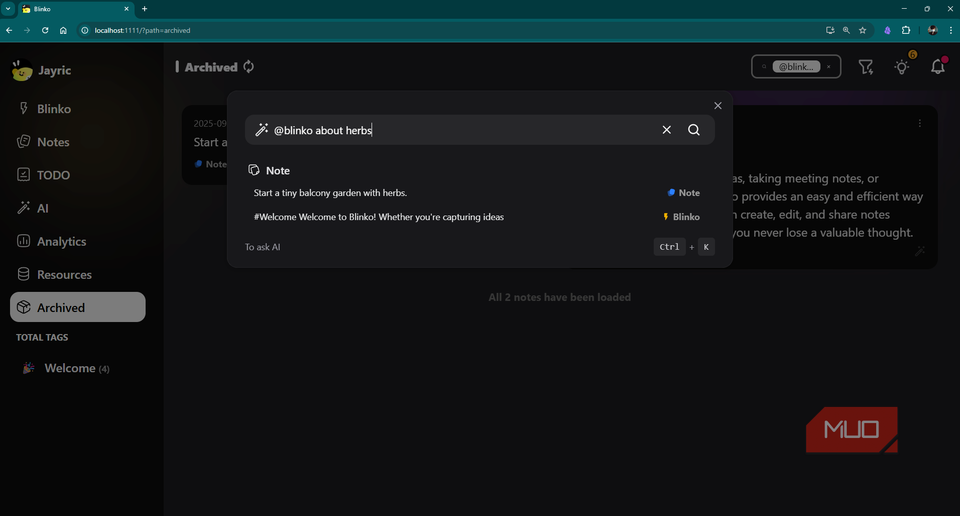Open the notifications bell
Screen dimensions: 960x516
(938, 67)
